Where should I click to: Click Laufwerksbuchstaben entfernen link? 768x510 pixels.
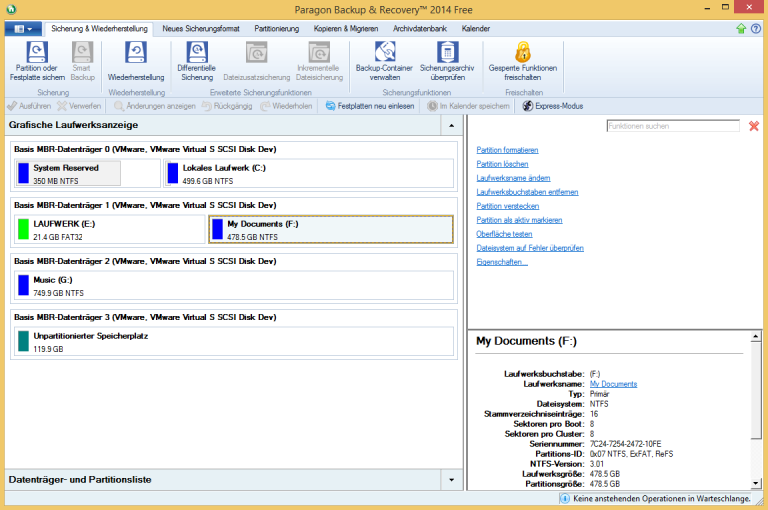tap(528, 192)
